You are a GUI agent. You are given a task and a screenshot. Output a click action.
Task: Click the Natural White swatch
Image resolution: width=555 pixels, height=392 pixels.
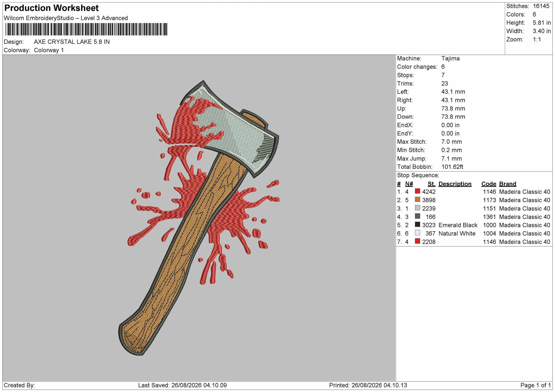coord(418,233)
